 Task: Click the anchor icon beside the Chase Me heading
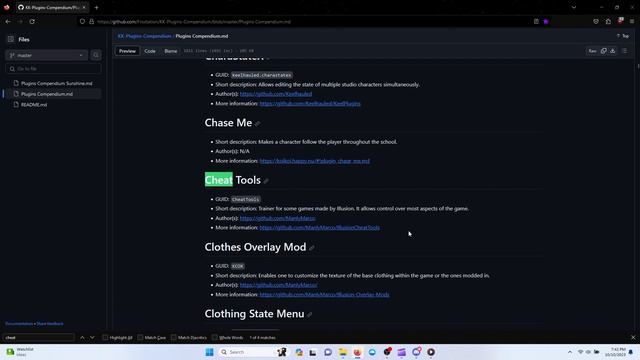(x=258, y=124)
